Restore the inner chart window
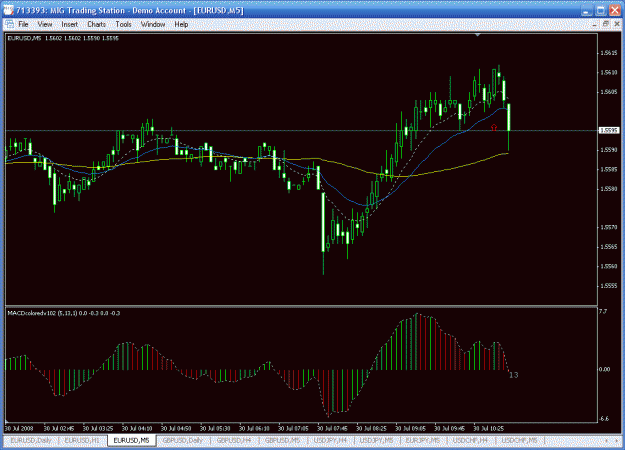 605,24
